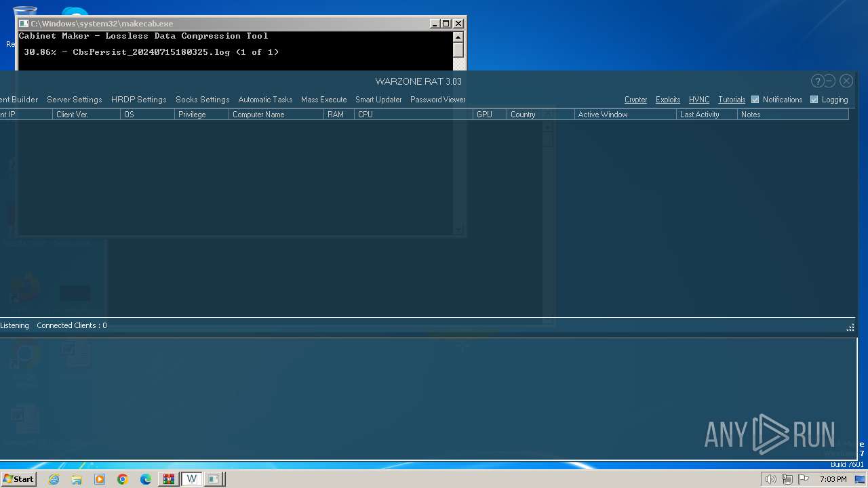Click the Connected Clients : 0 status
868x488 pixels.
(x=72, y=325)
